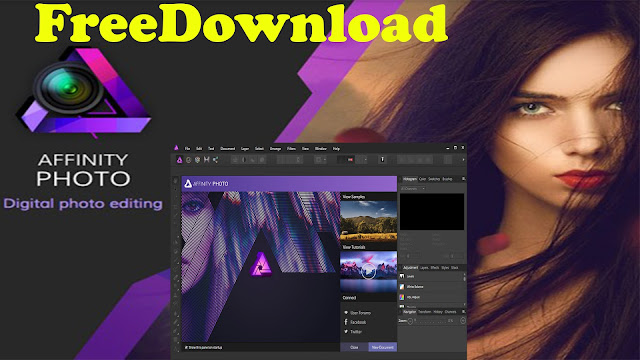Image resolution: width=640 pixels, height=360 pixels.
Task: Open the Facebook link
Action: click(x=358, y=322)
